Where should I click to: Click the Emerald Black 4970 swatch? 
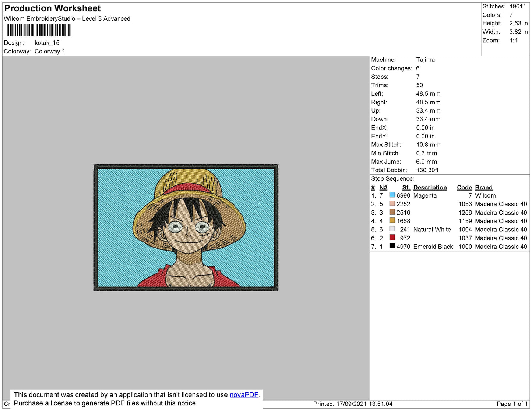tap(392, 246)
